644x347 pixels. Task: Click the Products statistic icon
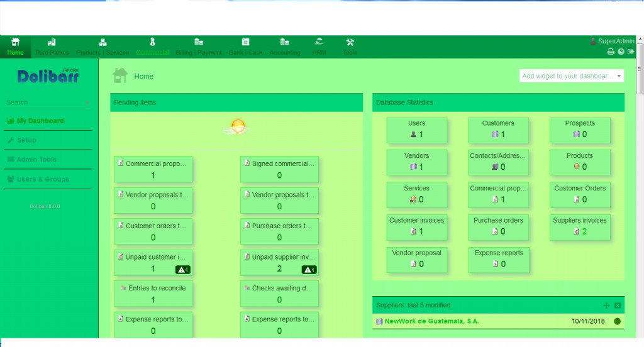point(577,167)
